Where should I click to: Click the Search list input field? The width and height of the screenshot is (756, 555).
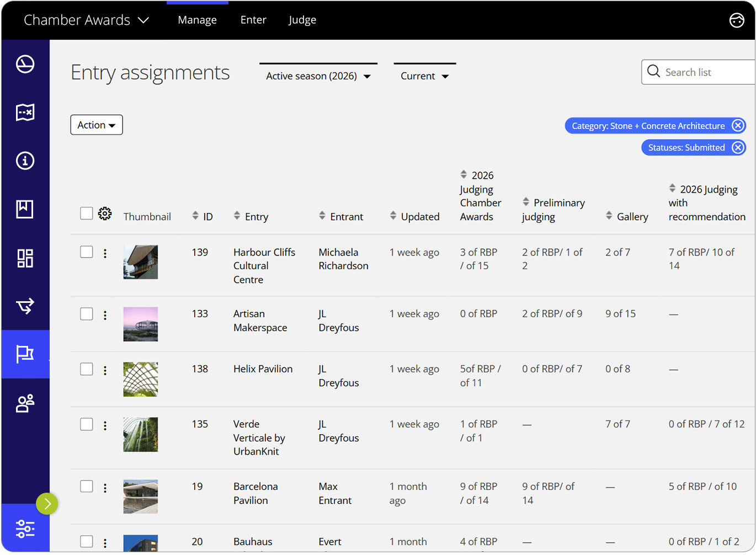tap(698, 72)
